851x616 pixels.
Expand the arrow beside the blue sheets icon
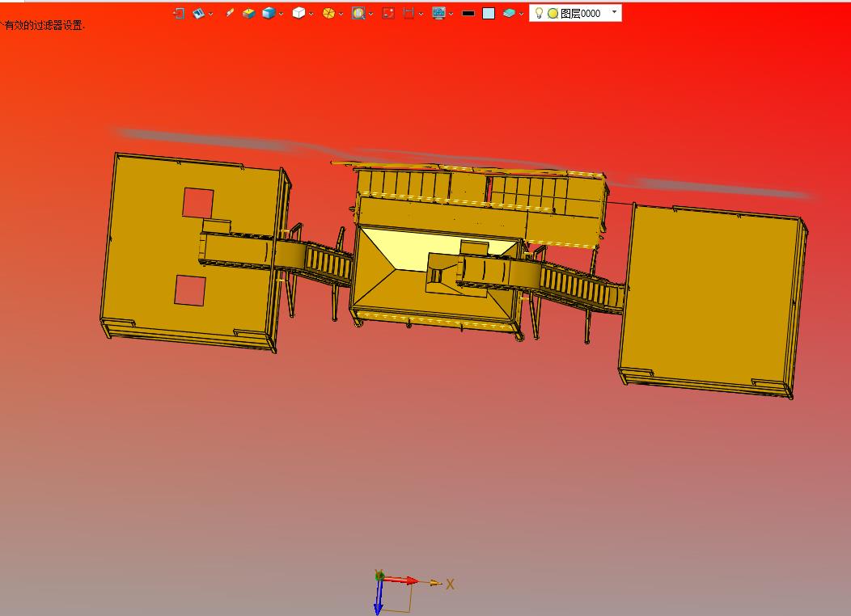coord(210,14)
